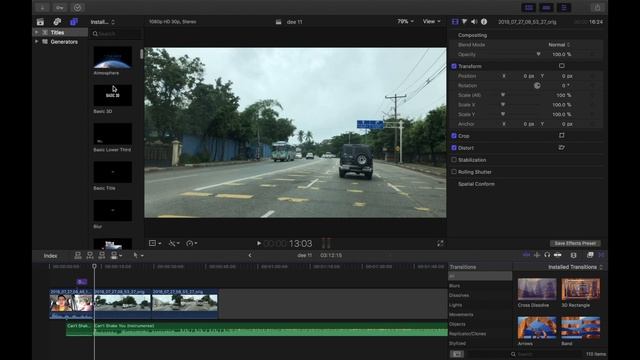Open the Select arrow tool dropdown

tap(138, 256)
